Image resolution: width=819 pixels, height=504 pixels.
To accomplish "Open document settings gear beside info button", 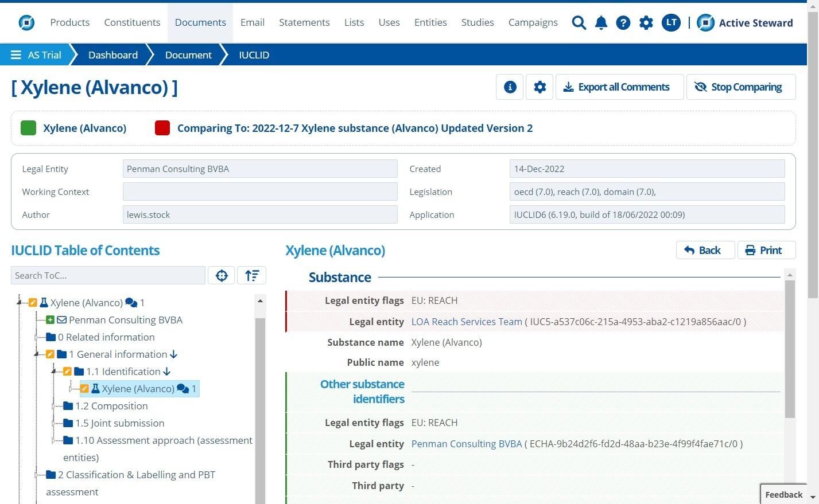I will [x=539, y=87].
